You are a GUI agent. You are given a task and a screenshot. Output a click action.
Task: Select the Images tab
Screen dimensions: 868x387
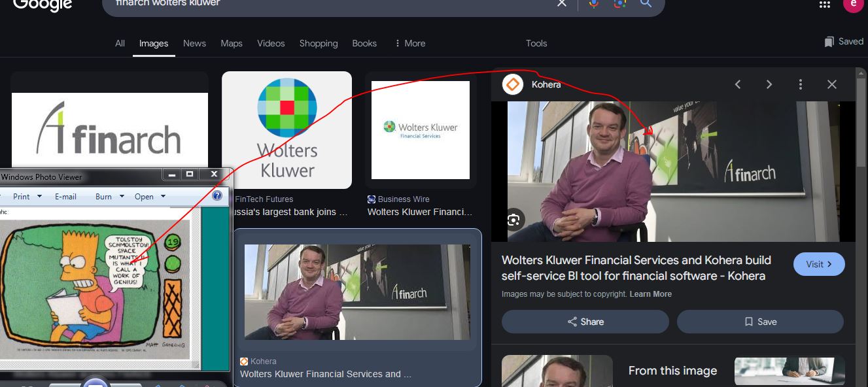(154, 43)
